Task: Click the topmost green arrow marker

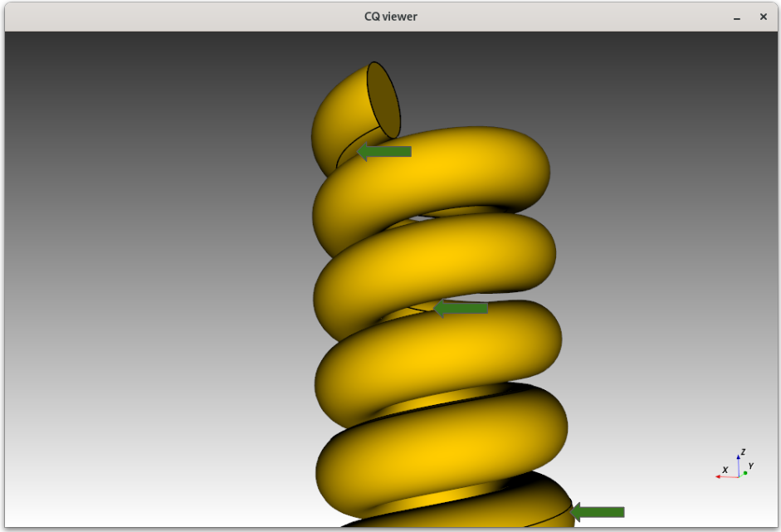Action: click(x=383, y=151)
